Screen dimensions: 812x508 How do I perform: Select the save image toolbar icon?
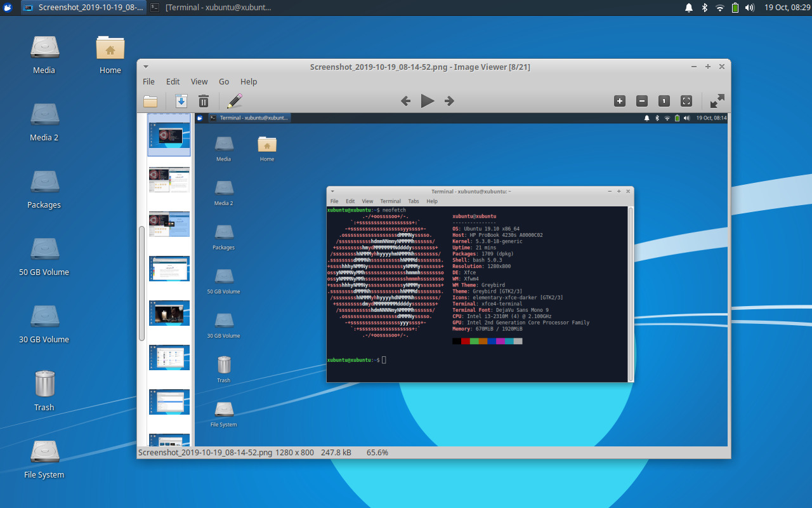pos(181,101)
